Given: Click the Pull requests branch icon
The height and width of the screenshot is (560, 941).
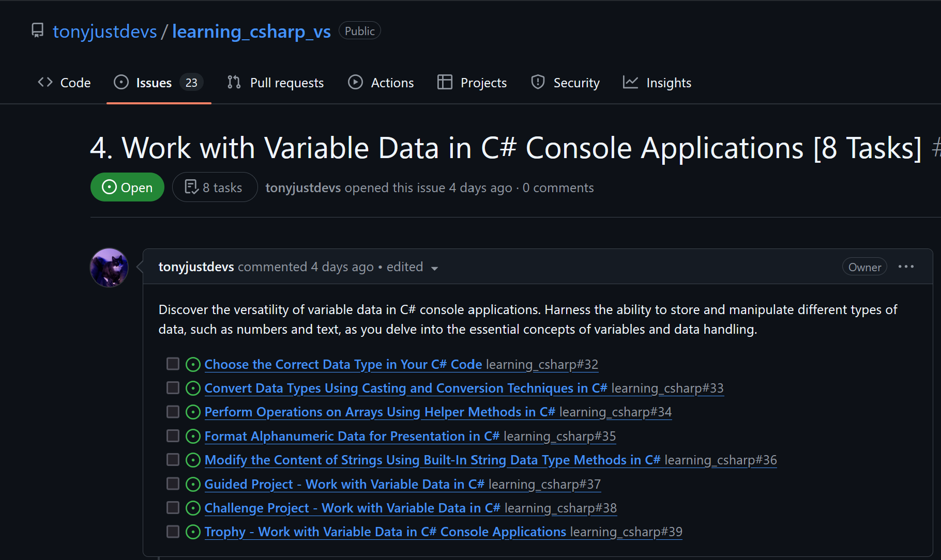Looking at the screenshot, I should (x=234, y=82).
